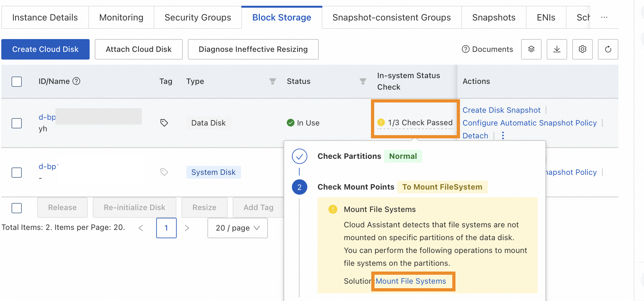Switch to the Monitoring tab

(x=121, y=17)
